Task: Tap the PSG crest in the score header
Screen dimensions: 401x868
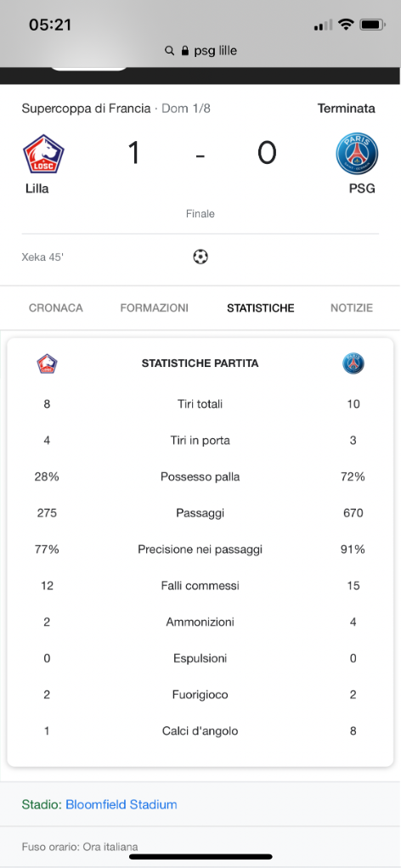Action: (x=357, y=154)
